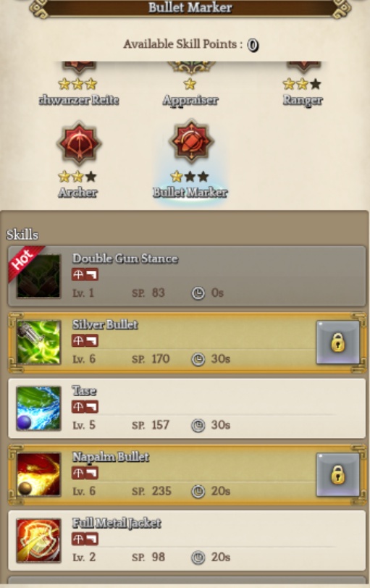
Task: Click the Bullet Marker title banner
Action: 190,7
